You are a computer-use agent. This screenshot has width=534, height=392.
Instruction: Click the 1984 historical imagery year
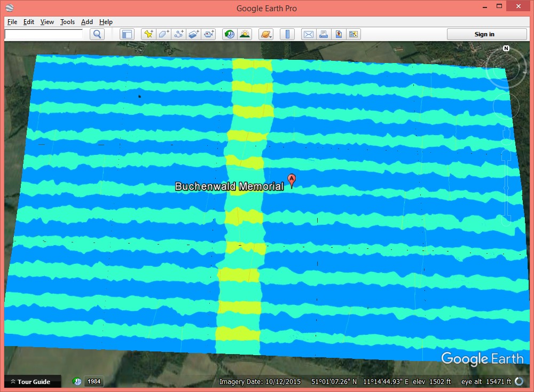coord(94,382)
